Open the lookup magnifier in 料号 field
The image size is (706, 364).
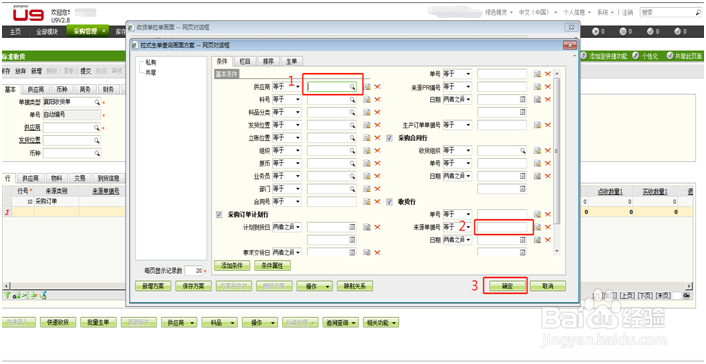coord(353,100)
